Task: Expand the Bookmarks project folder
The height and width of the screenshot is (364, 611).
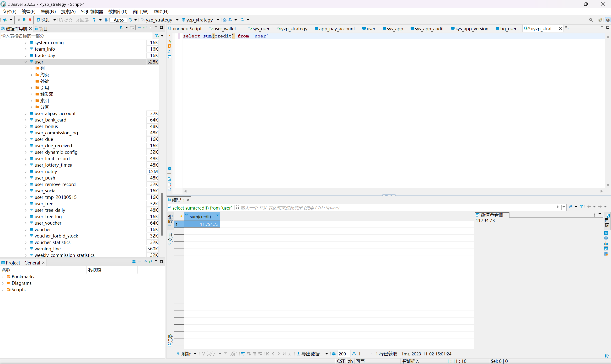Action: coord(3,277)
